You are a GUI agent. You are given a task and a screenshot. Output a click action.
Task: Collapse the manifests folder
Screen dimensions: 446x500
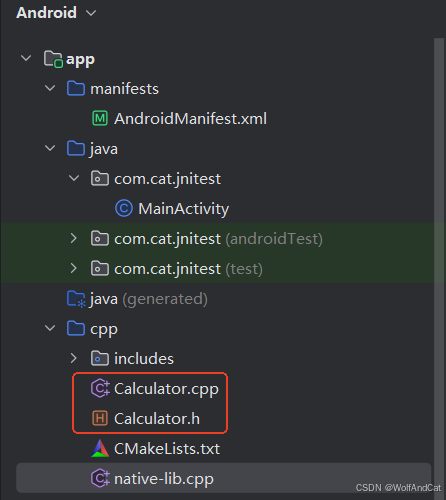[50, 88]
